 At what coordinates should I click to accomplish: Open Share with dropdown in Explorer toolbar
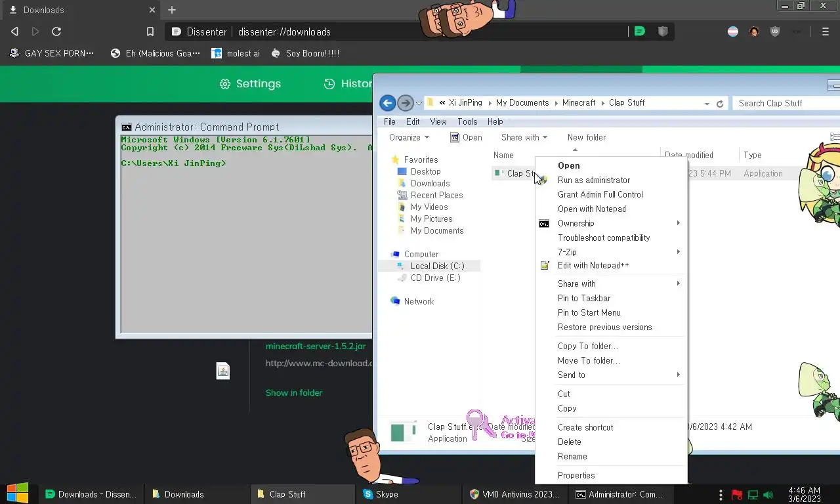(x=524, y=138)
